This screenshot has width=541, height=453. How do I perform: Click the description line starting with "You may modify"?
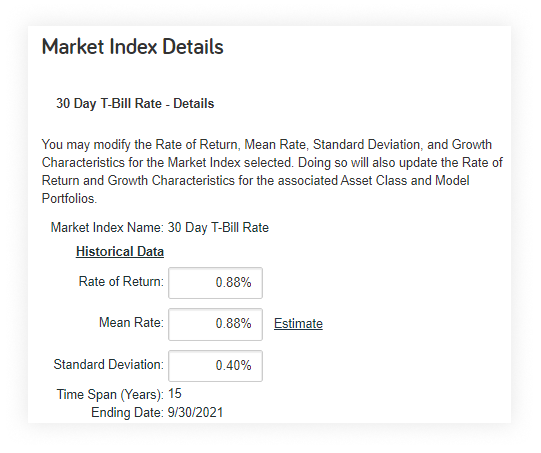point(267,145)
